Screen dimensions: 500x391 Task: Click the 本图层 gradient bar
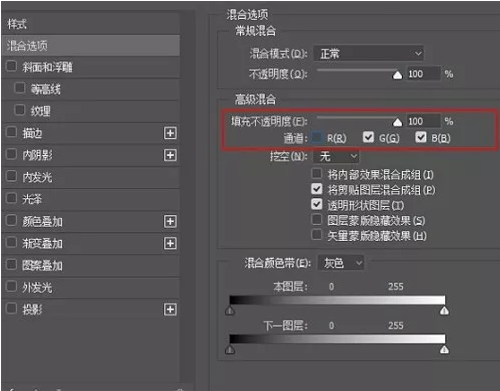337,300
